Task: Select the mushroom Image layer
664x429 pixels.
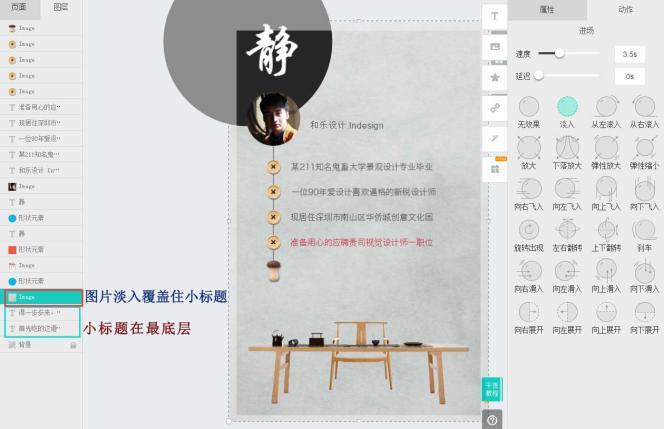Action: 41,28
